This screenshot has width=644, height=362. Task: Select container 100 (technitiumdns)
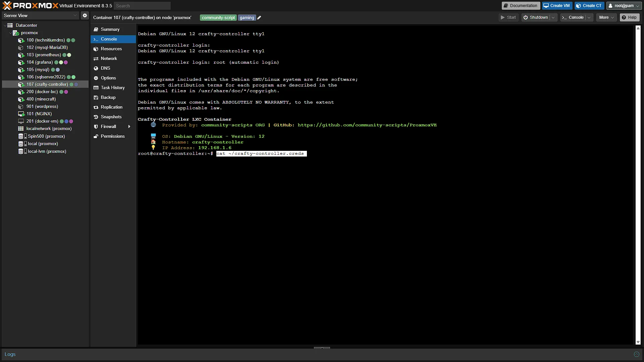[x=46, y=40]
